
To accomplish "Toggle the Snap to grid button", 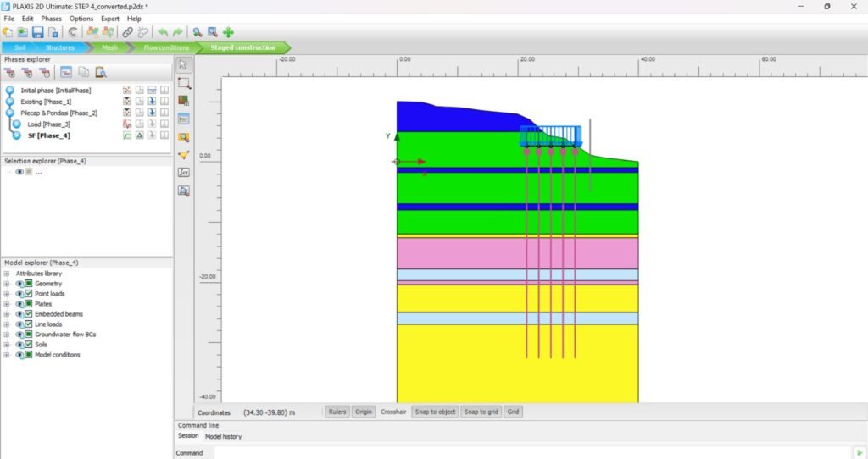I will point(481,412).
